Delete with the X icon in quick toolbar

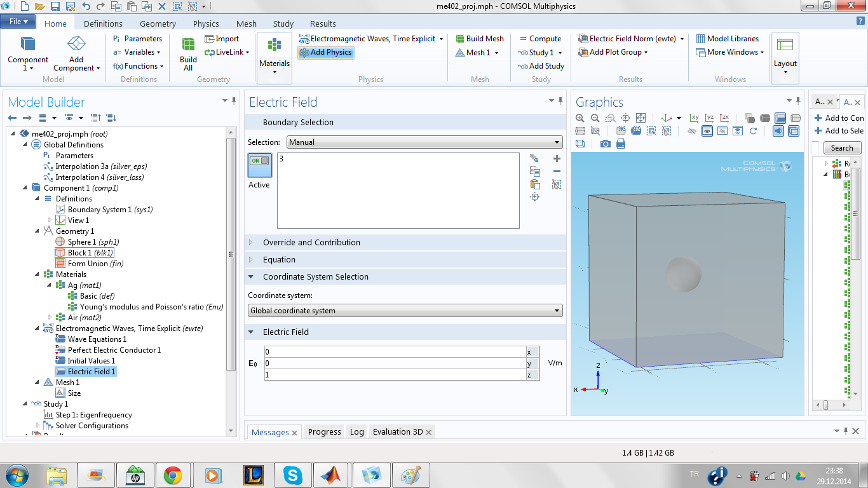click(x=161, y=6)
